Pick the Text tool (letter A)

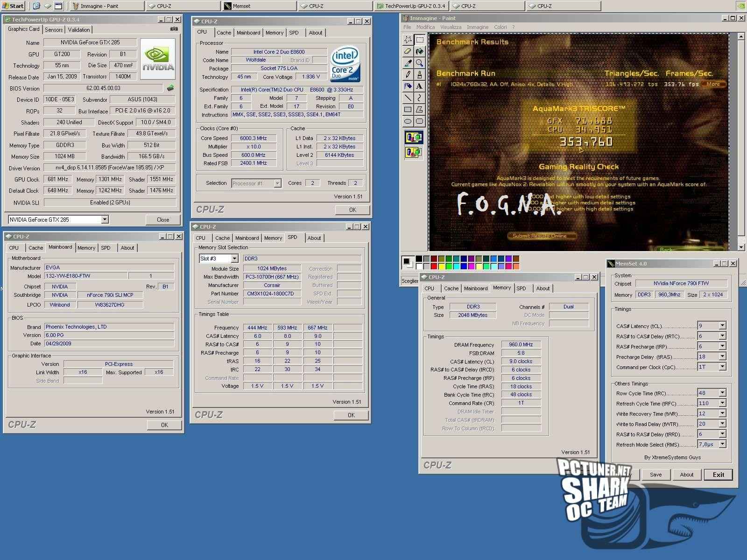coord(419,86)
